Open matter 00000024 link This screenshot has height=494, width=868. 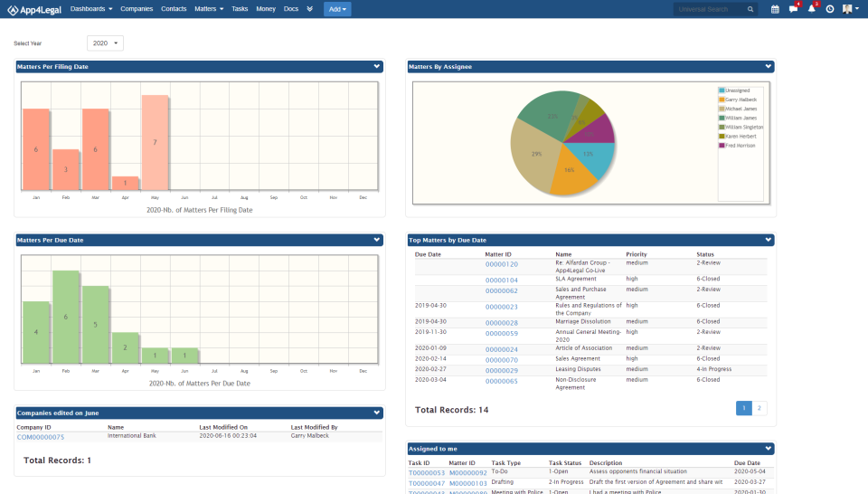(502, 349)
